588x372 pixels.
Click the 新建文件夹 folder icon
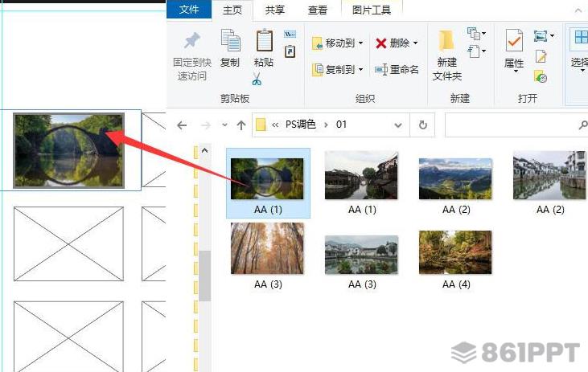pos(446,40)
